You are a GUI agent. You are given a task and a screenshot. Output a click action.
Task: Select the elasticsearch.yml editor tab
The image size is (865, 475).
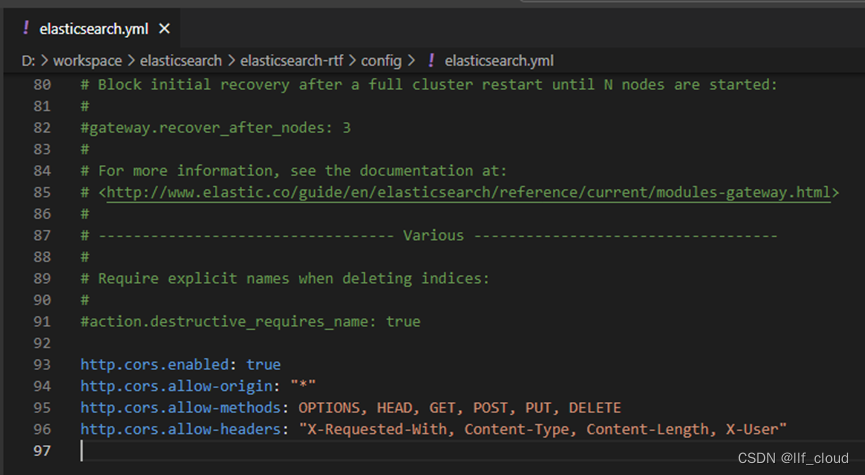(92, 29)
